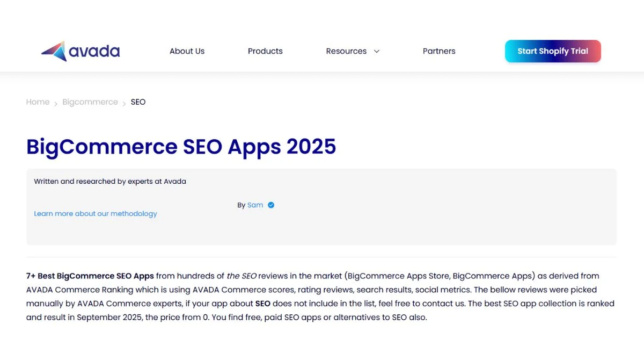The width and height of the screenshot is (644, 360).
Task: Open the Avada logo homepage link
Action: pos(80,51)
